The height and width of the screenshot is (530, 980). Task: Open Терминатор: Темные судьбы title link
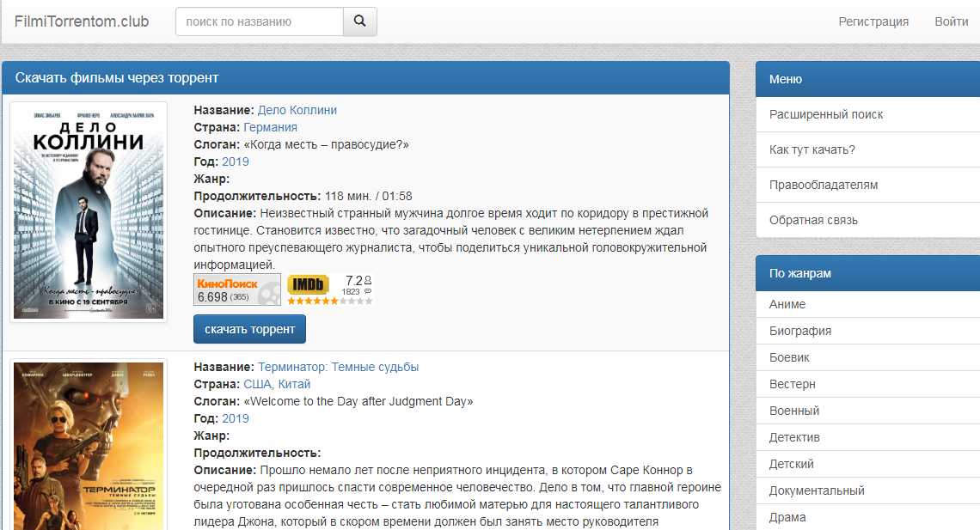[x=338, y=367]
